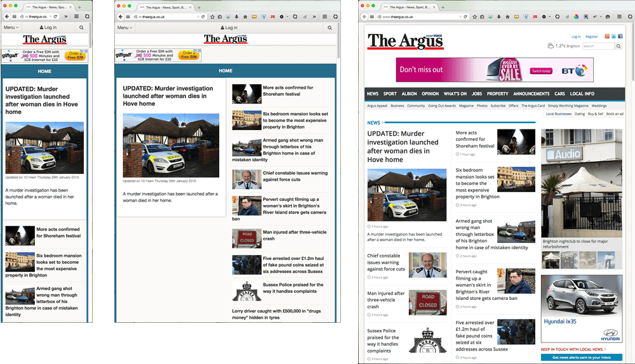Select the HOME bar in the middle window

(x=225, y=71)
